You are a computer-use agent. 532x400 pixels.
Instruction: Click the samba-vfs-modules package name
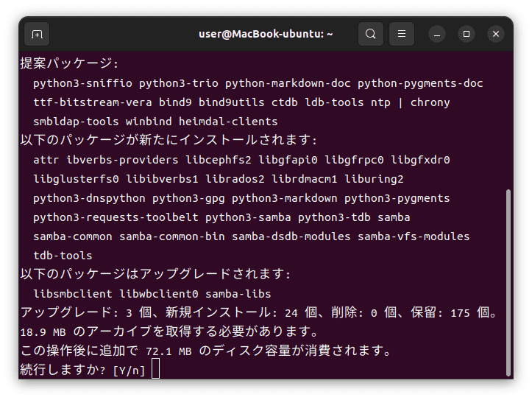[414, 236]
